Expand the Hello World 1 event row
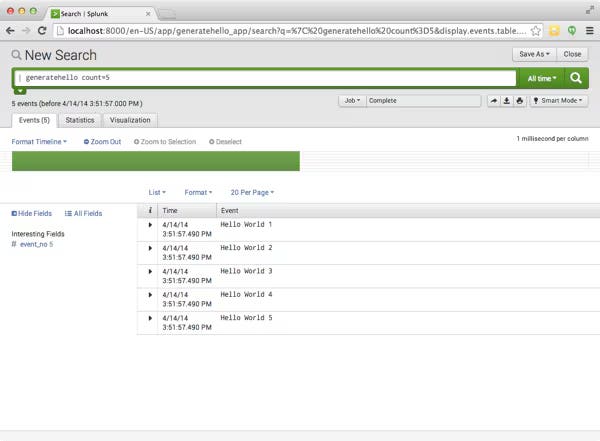 (x=150, y=225)
